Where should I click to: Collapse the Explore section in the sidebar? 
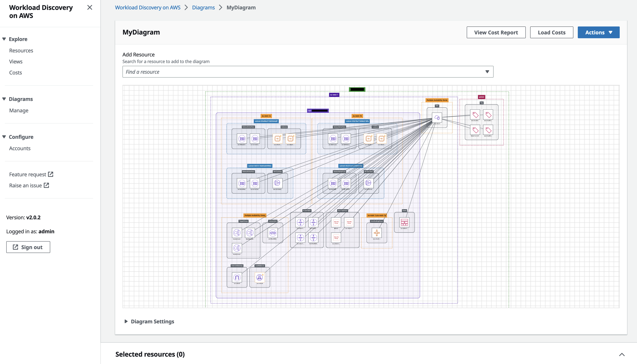point(4,39)
